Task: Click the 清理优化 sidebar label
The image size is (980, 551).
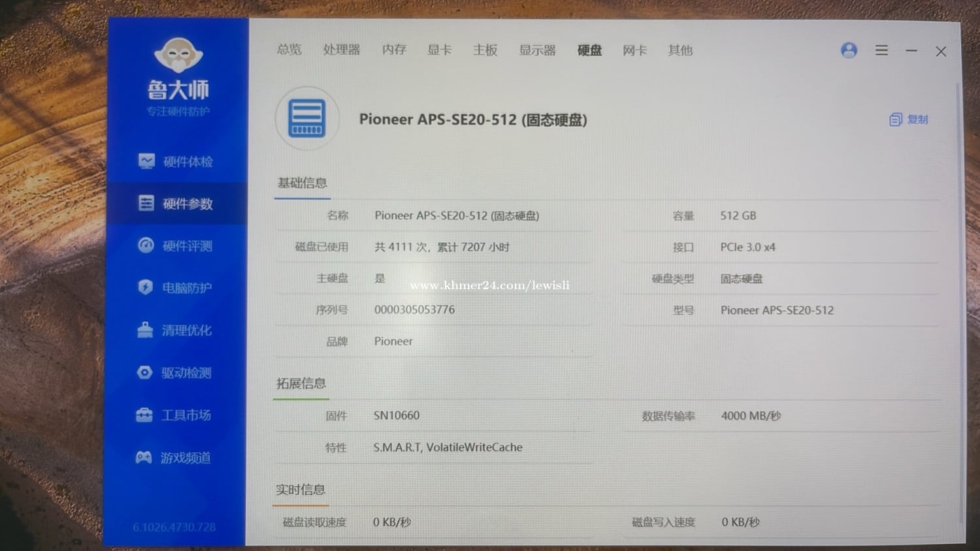Action: (187, 330)
